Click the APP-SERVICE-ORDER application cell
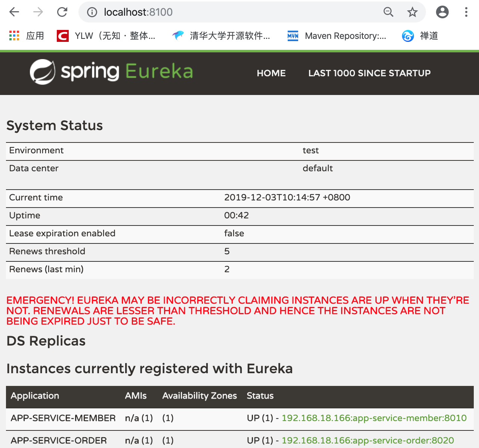The height and width of the screenshot is (448, 479). [59, 441]
